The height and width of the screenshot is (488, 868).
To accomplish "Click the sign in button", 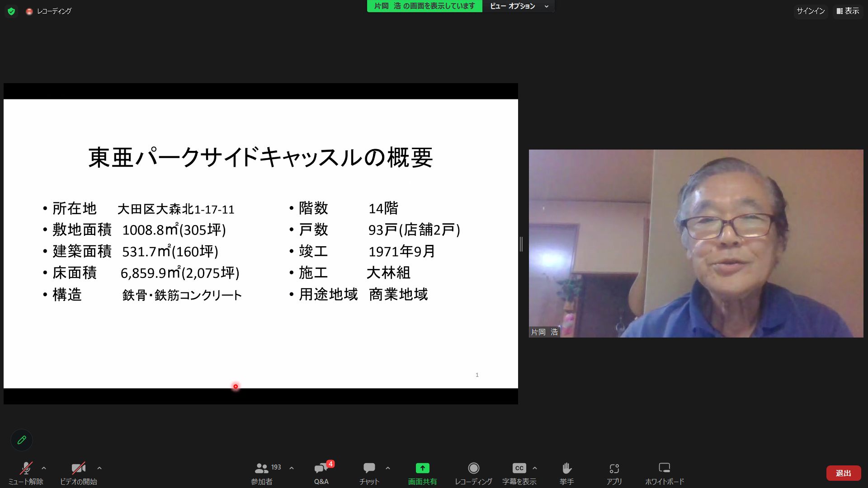I will click(x=811, y=11).
